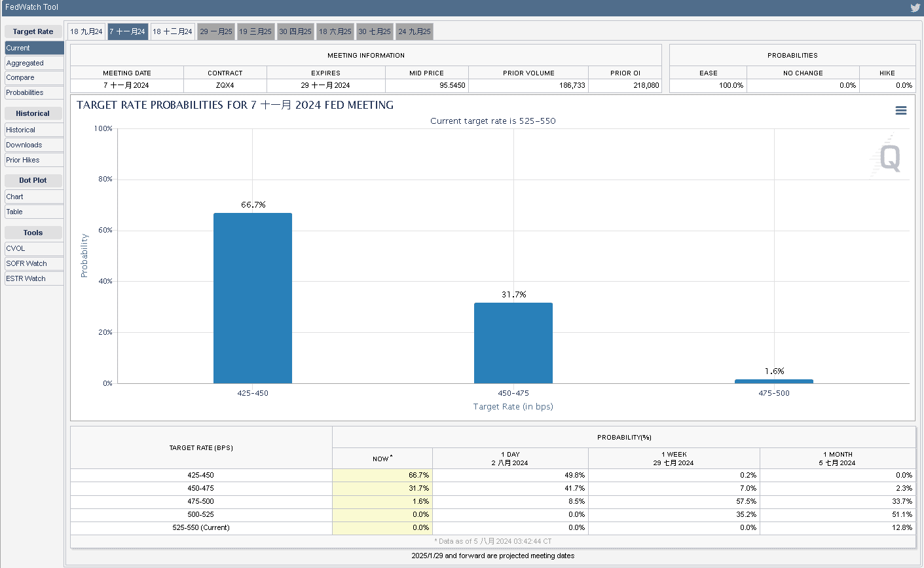Click the 31.7% bar label

point(514,295)
